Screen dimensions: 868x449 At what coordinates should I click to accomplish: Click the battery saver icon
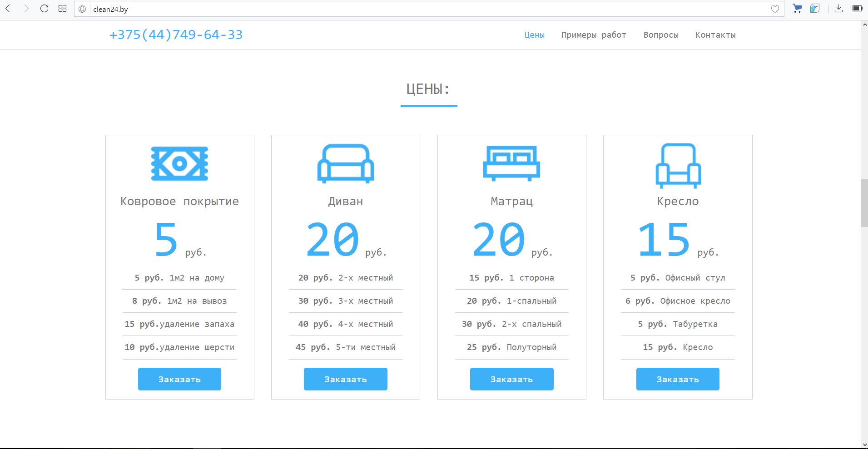tap(857, 9)
